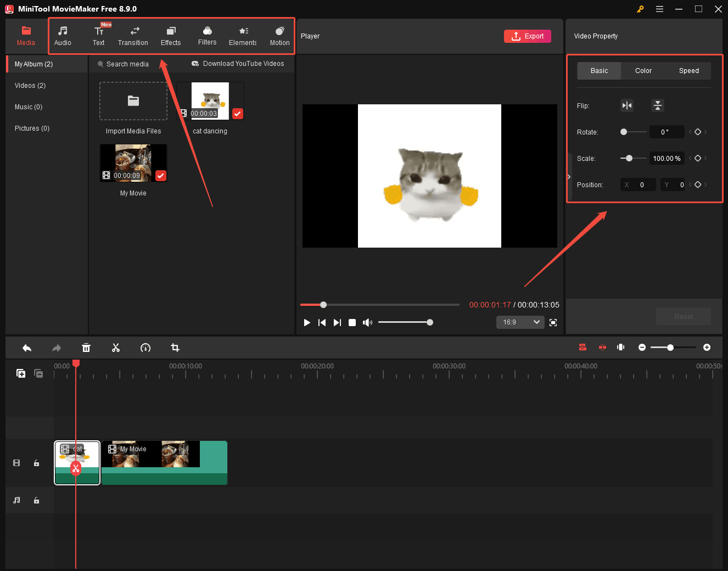Toggle the audio track lock
Image resolution: width=728 pixels, height=571 pixels.
pos(36,500)
